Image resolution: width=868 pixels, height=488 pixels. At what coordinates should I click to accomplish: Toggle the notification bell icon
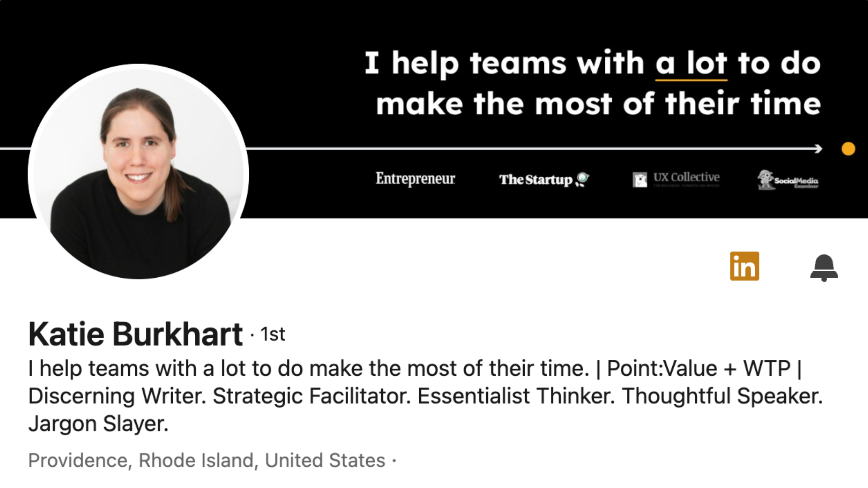coord(824,268)
